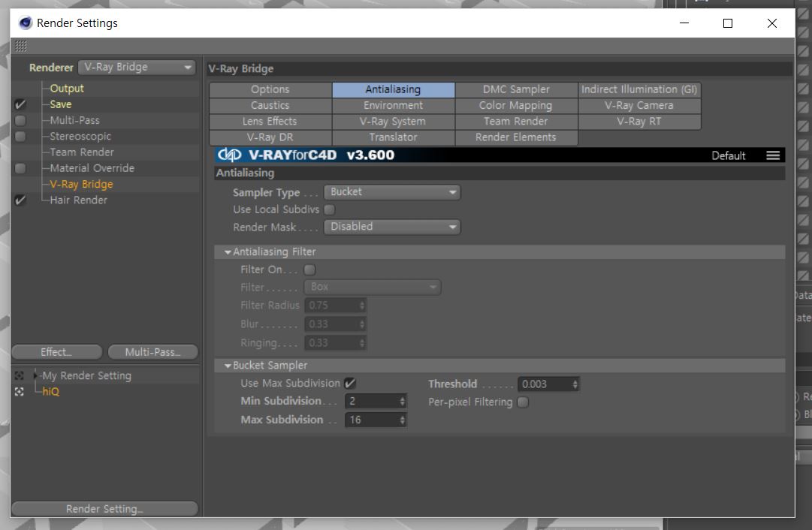Click the Max Subdivision stepper arrows
The height and width of the screenshot is (530, 812).
(x=403, y=420)
